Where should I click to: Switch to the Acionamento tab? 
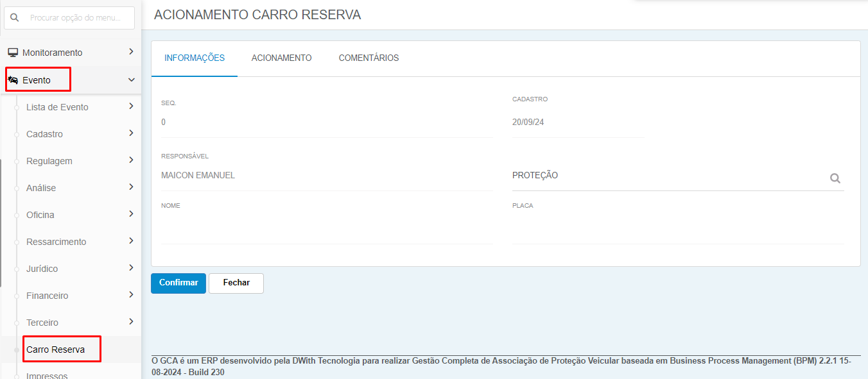282,58
